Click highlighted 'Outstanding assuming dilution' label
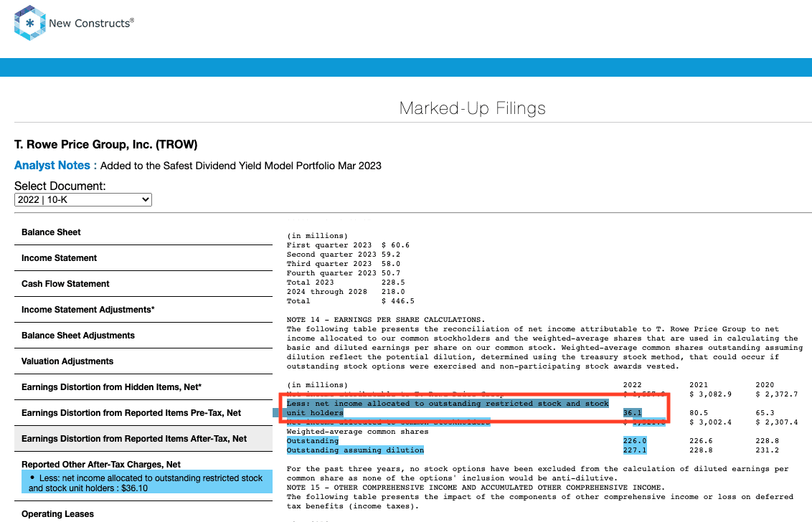This screenshot has width=812, height=522. click(355, 450)
